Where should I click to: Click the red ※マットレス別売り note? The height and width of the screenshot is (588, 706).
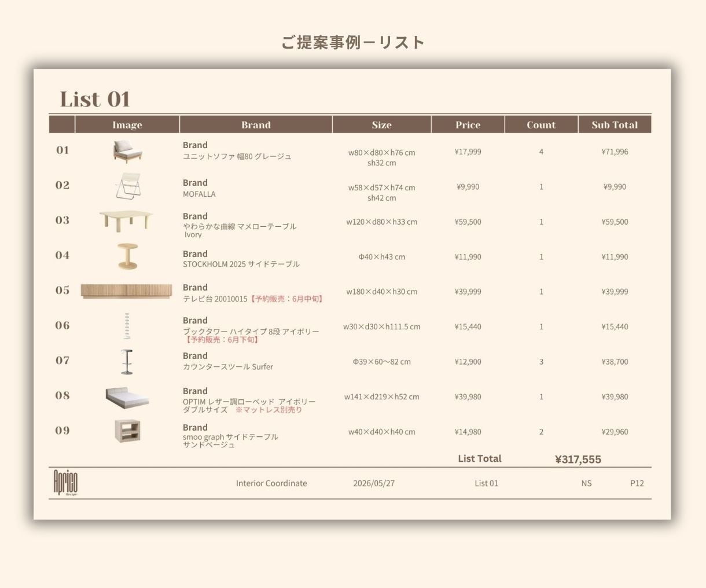[x=269, y=410]
